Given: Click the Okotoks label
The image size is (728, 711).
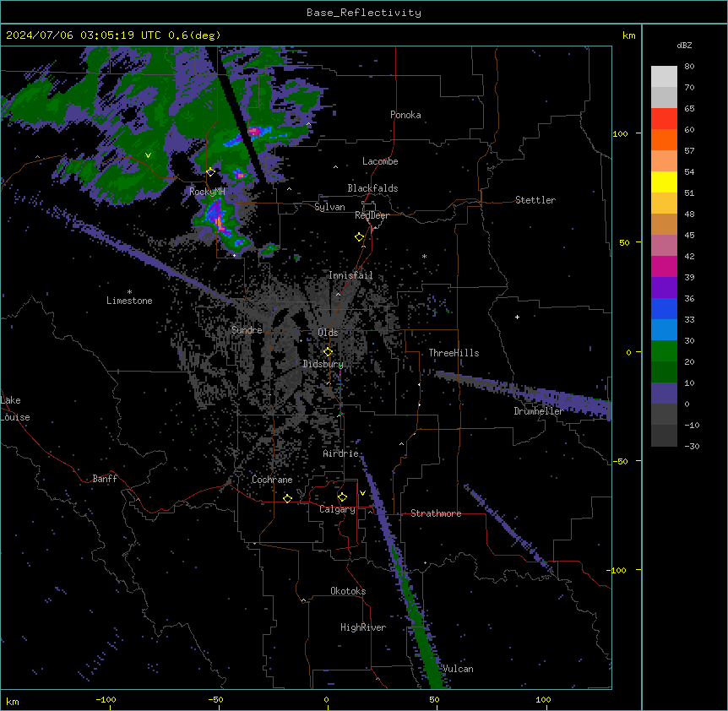Looking at the screenshot, I should point(348,591).
